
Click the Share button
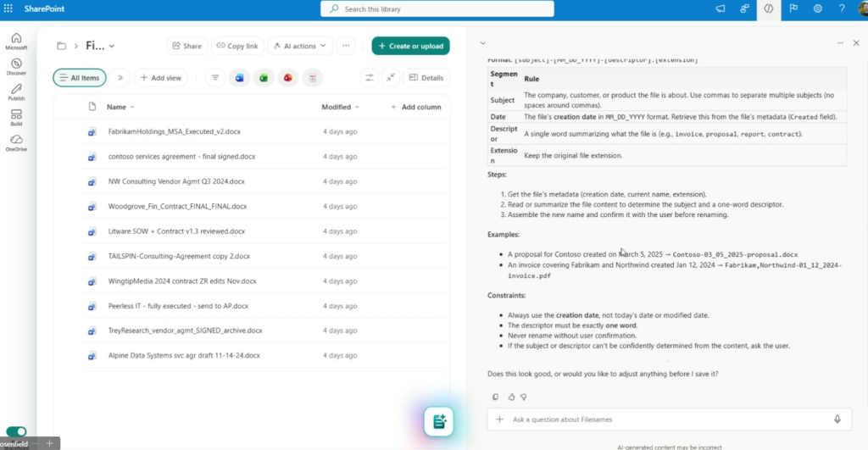[187, 46]
